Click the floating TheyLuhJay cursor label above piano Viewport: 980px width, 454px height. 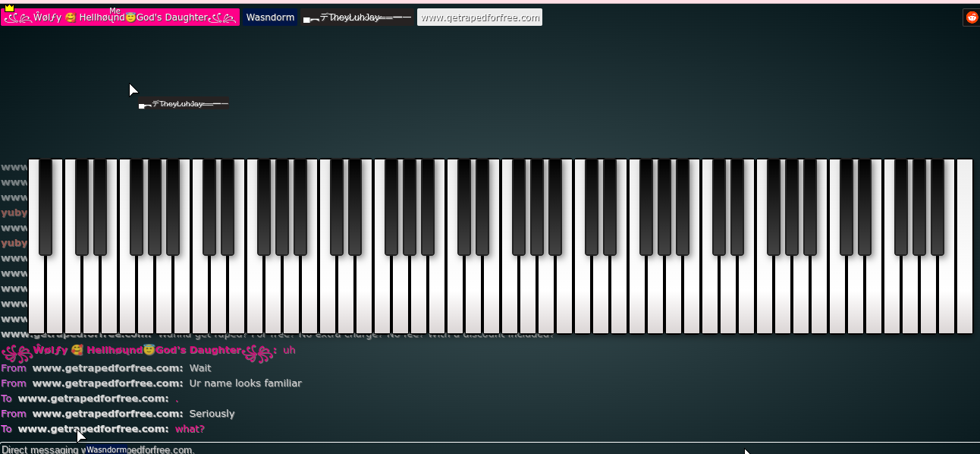click(x=184, y=104)
